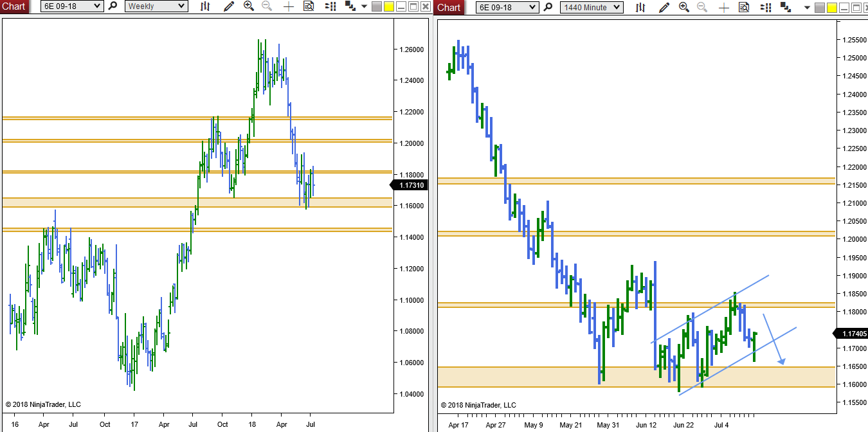
Task: Select the Chart tab of the 1440 Minute window
Action: tap(449, 7)
